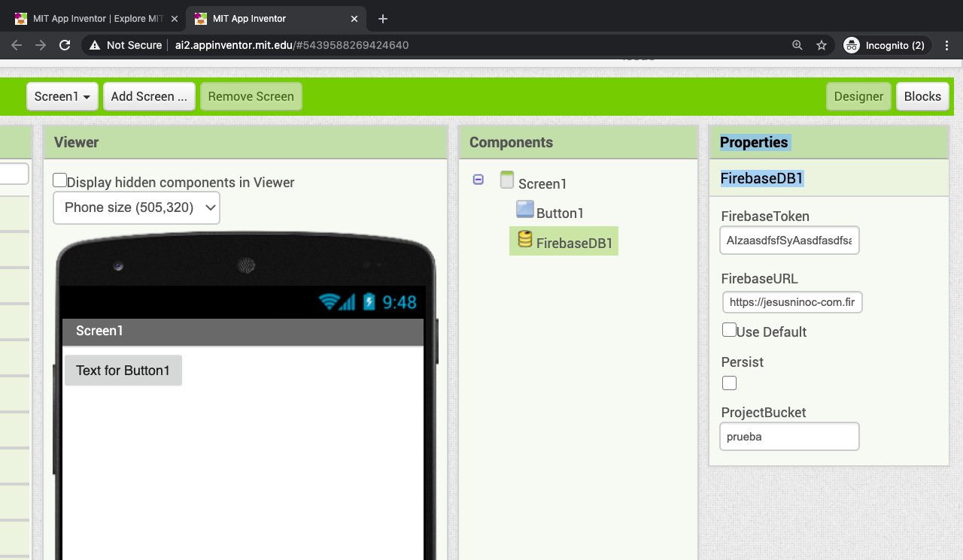Viewport: 963px width, 560px height.
Task: Click Text for Button1 in the viewer
Action: (123, 370)
